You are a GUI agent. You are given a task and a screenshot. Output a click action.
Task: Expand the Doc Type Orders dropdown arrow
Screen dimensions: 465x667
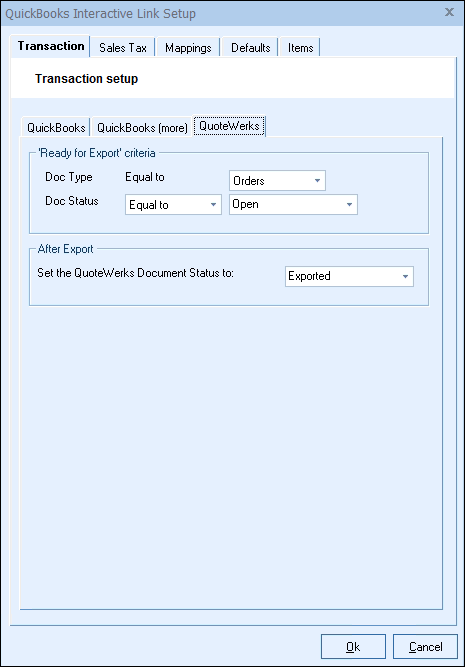click(317, 180)
